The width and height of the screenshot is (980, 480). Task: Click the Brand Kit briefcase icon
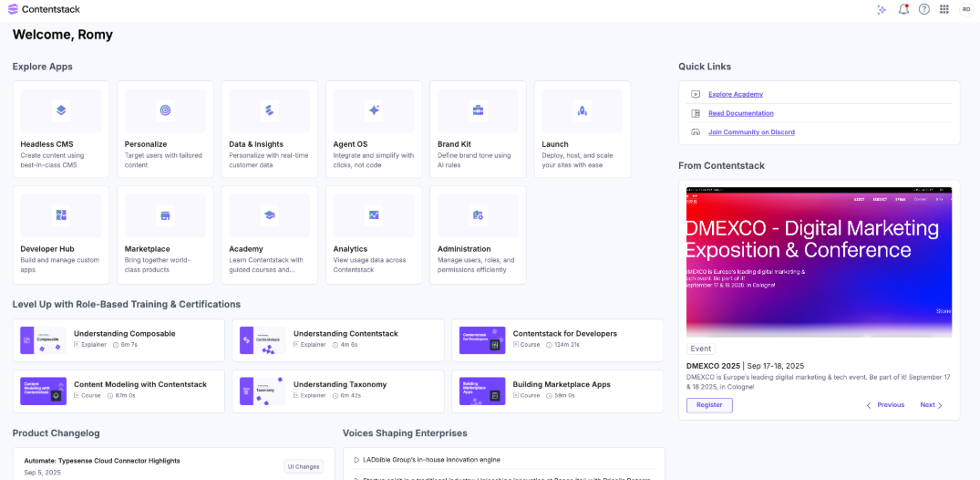[478, 110]
